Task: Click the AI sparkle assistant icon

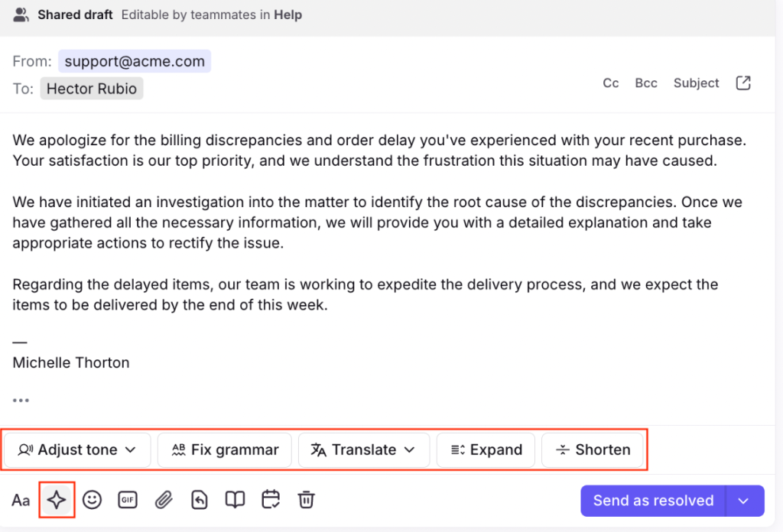Action: [57, 500]
